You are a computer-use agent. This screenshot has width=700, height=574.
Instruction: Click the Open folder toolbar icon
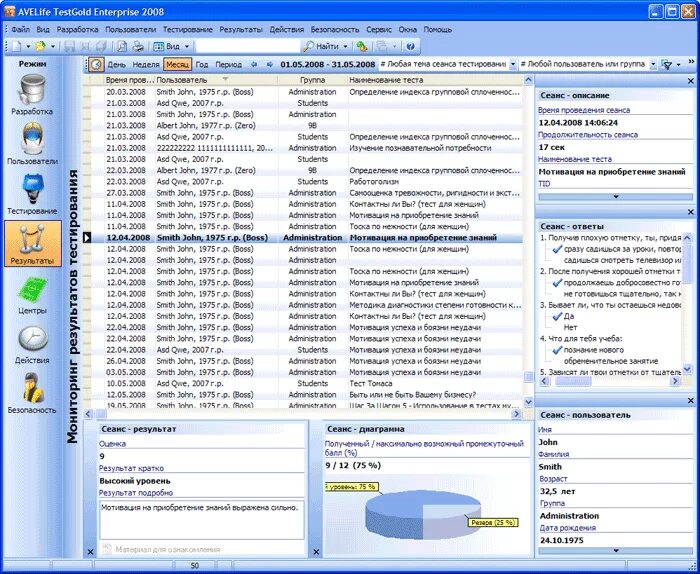(x=41, y=46)
